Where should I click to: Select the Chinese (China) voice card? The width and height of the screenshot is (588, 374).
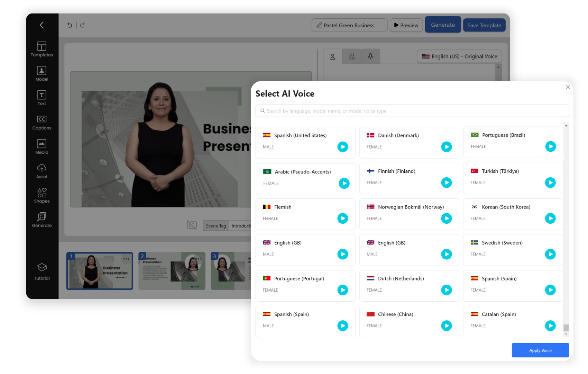click(409, 321)
